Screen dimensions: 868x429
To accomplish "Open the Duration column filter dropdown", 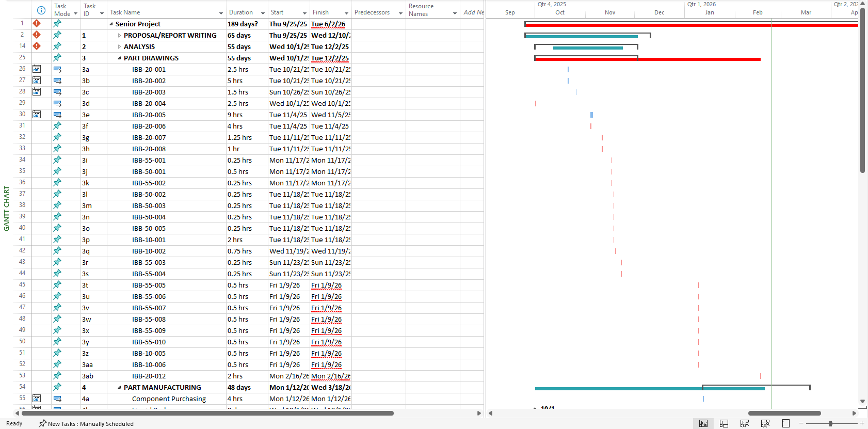I will (x=263, y=13).
